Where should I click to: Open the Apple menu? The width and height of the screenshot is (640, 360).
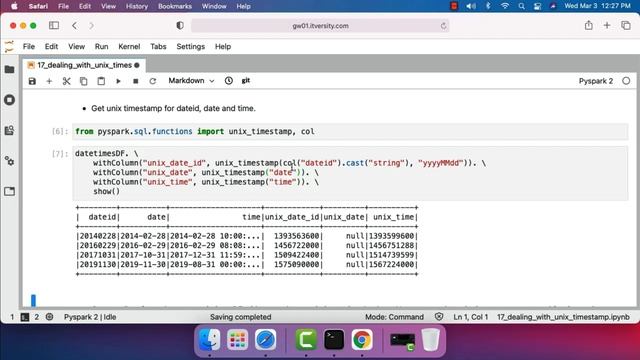click(x=14, y=6)
